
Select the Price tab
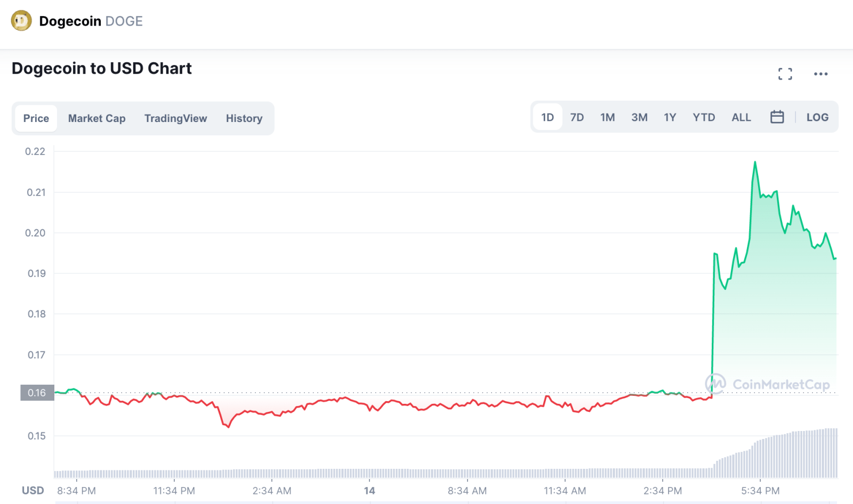(36, 118)
